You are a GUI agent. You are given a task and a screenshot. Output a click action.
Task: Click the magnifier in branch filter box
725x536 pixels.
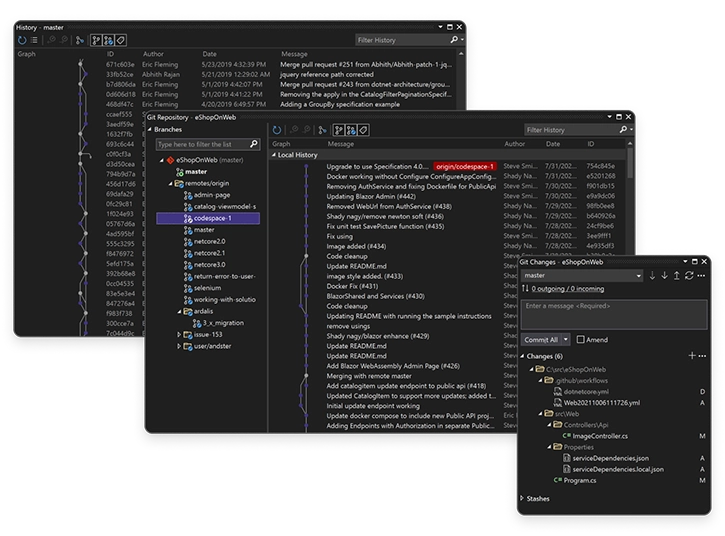point(253,144)
